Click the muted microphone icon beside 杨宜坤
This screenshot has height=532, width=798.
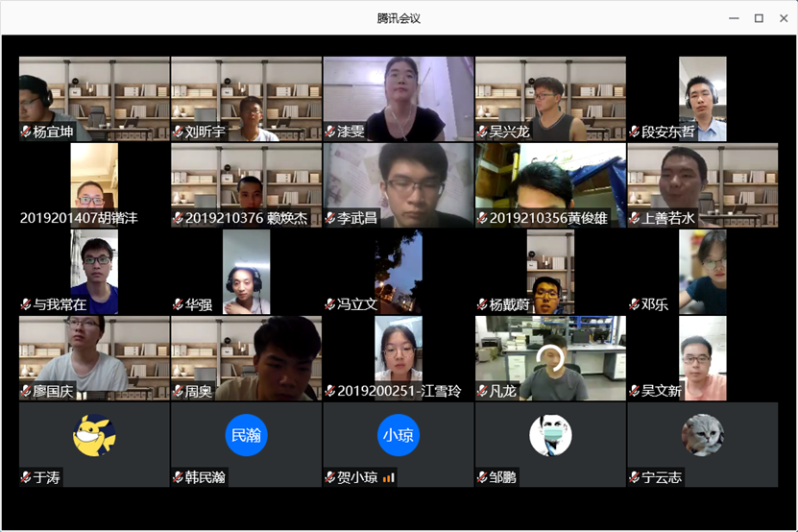pos(26,132)
